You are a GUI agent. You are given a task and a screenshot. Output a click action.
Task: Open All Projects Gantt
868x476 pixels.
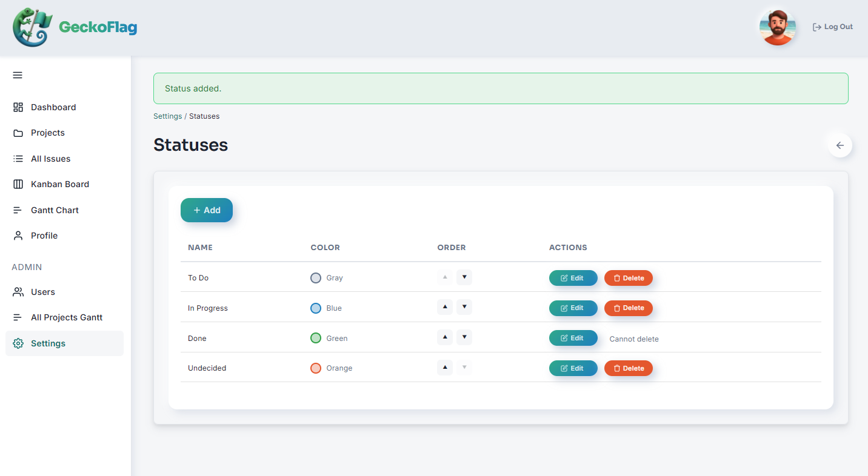coord(65,317)
